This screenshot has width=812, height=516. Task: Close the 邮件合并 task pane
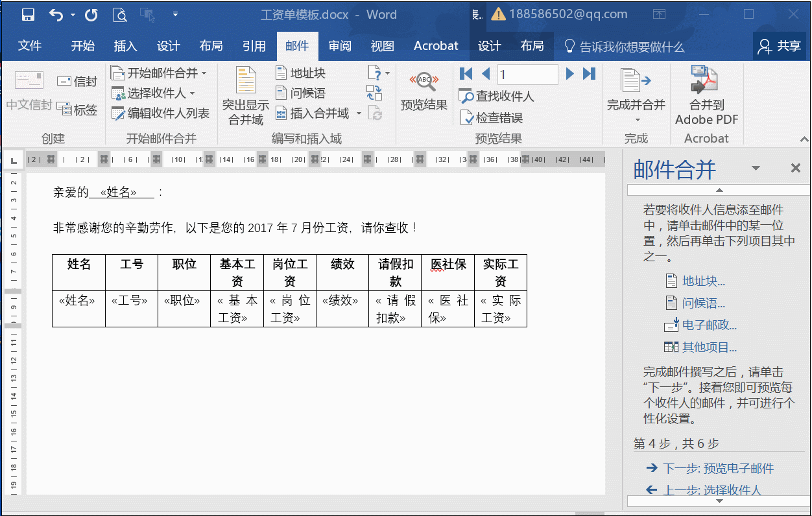[x=796, y=169]
